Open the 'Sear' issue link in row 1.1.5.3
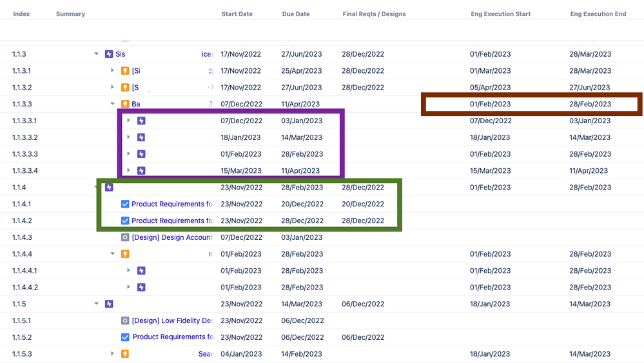Viewport: 644px width, 363px height. (x=206, y=354)
